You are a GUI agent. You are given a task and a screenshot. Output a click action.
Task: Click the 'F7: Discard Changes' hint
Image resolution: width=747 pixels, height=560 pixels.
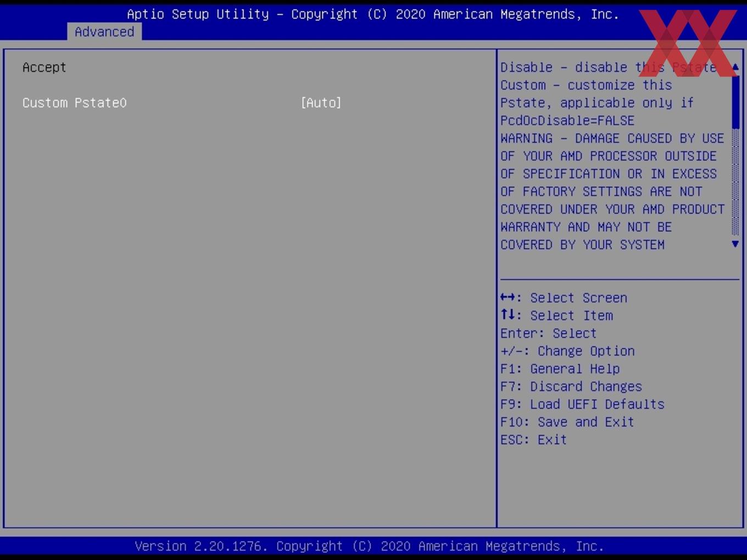571,387
